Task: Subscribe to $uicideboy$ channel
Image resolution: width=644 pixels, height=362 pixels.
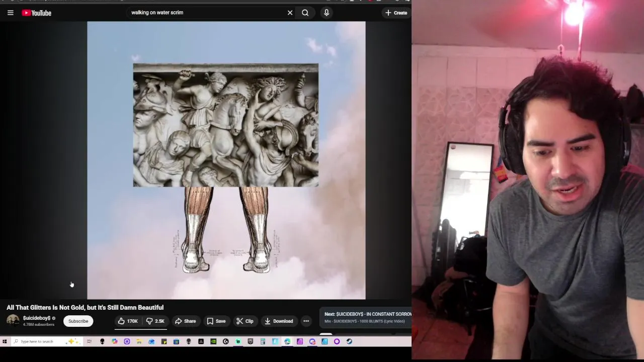Action: click(x=78, y=321)
